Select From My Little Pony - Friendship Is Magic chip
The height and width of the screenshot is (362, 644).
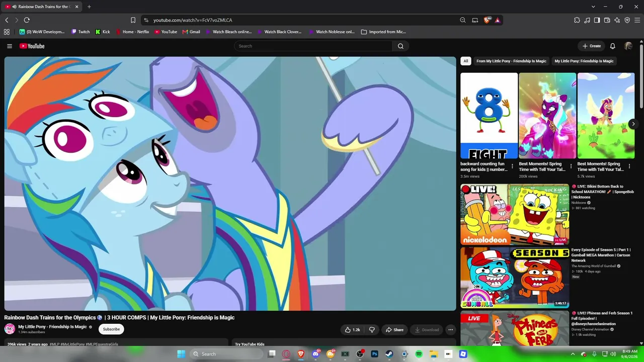pyautogui.click(x=511, y=61)
